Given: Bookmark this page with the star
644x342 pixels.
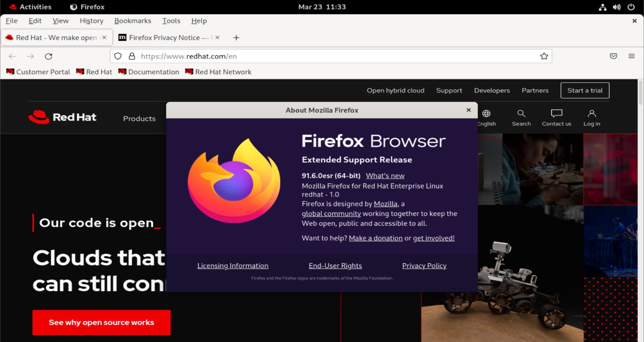Looking at the screenshot, I should tap(544, 56).
